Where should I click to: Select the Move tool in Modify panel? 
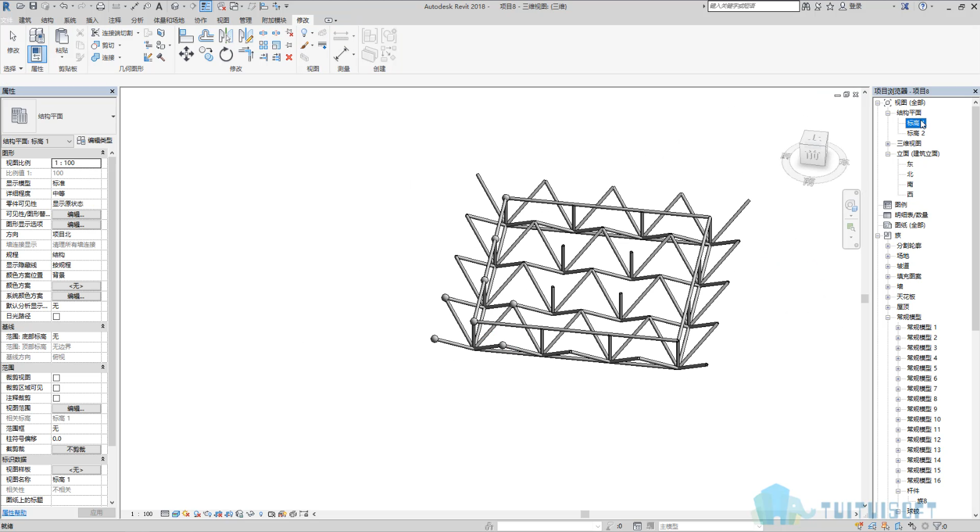click(x=186, y=54)
